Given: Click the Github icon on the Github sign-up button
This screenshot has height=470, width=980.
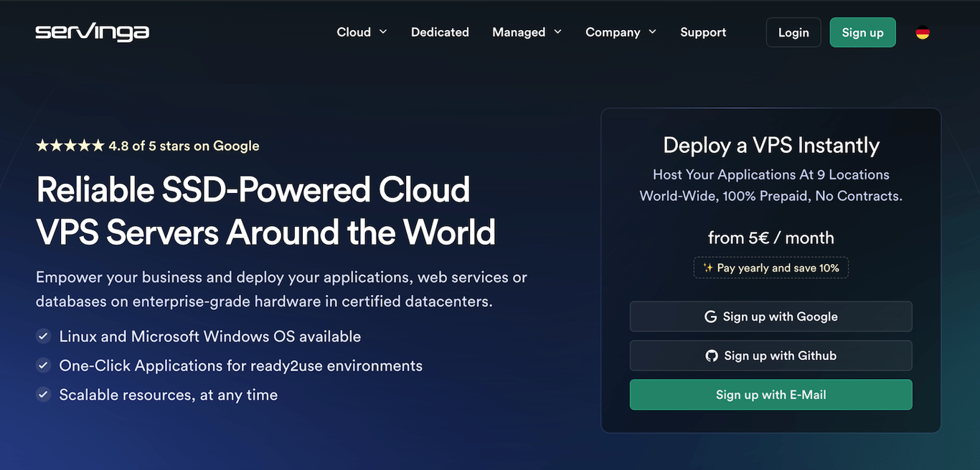Looking at the screenshot, I should 711,355.
